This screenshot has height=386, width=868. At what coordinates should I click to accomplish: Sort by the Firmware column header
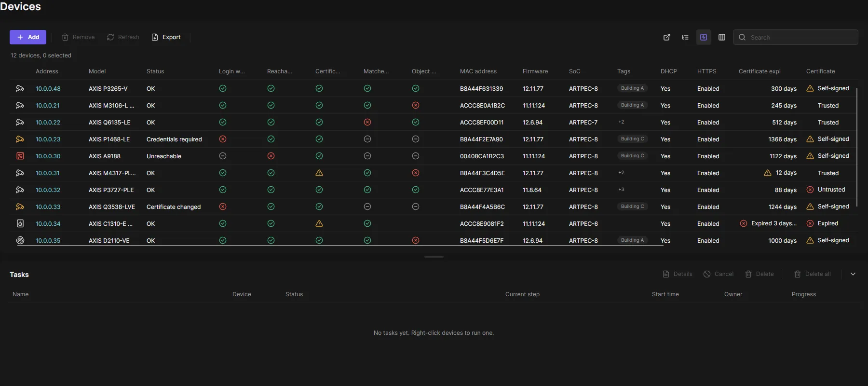(535, 71)
